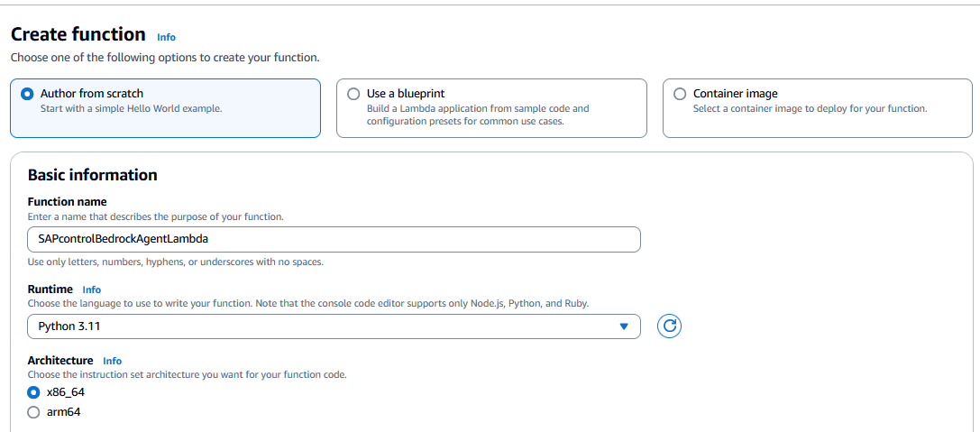Click into the Function name input field

334,239
